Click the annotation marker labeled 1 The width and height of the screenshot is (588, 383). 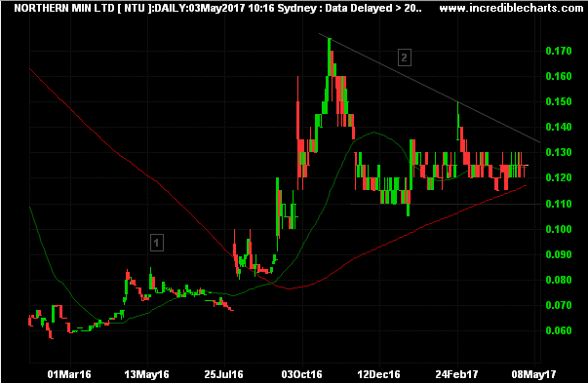pyautogui.click(x=157, y=243)
